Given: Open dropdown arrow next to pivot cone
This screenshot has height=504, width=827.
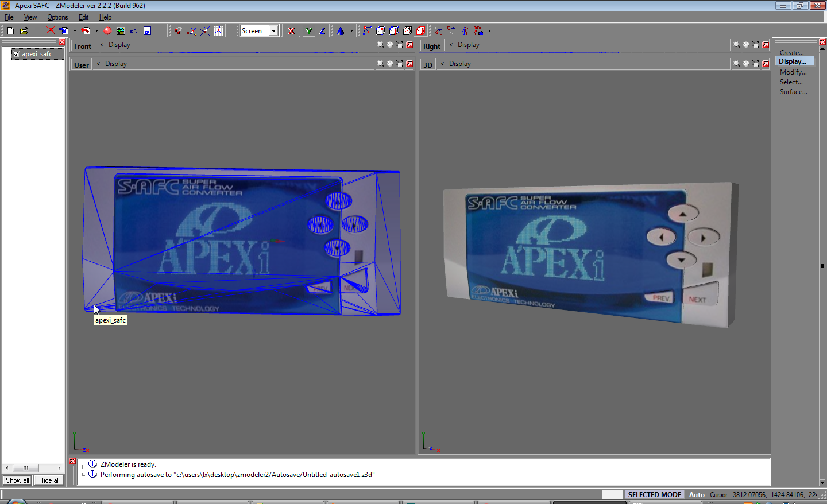Looking at the screenshot, I should coord(351,30).
